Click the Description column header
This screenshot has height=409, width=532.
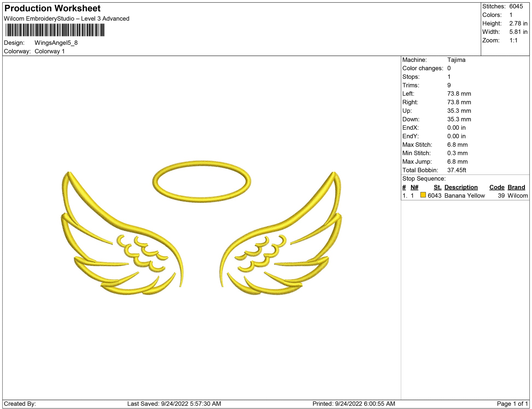point(461,187)
